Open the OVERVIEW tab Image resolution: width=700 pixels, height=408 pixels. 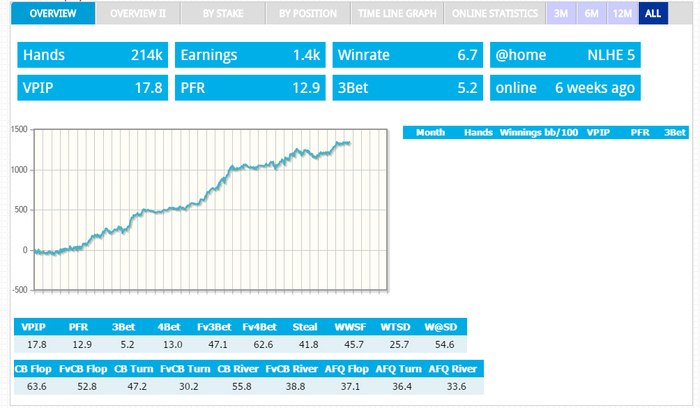coord(53,13)
